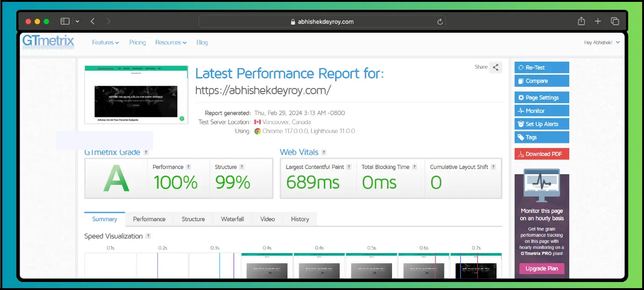This screenshot has height=290, width=644.
Task: Click the Safari share icon
Action: tap(581, 21)
